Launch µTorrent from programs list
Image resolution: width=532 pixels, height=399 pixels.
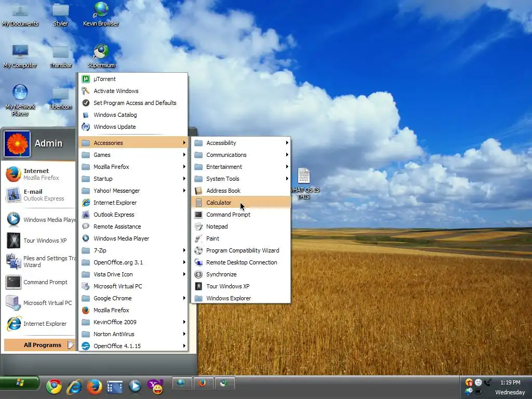coord(134,79)
